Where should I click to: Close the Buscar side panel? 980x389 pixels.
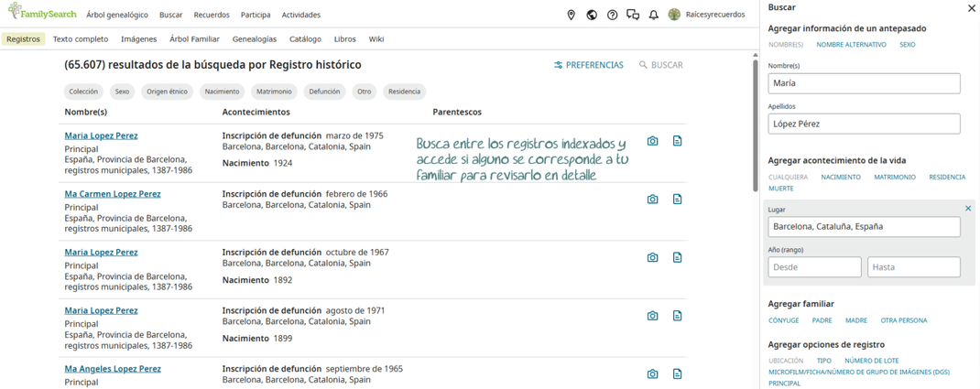[970, 9]
